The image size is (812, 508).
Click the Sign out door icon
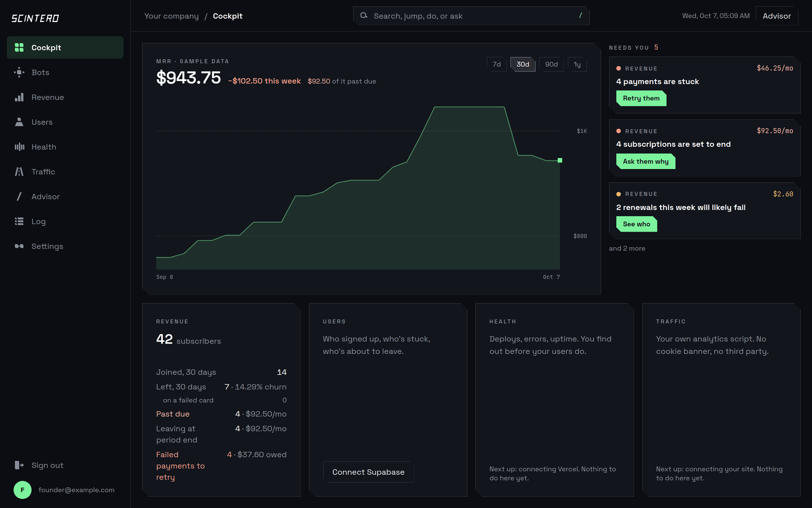[19, 465]
